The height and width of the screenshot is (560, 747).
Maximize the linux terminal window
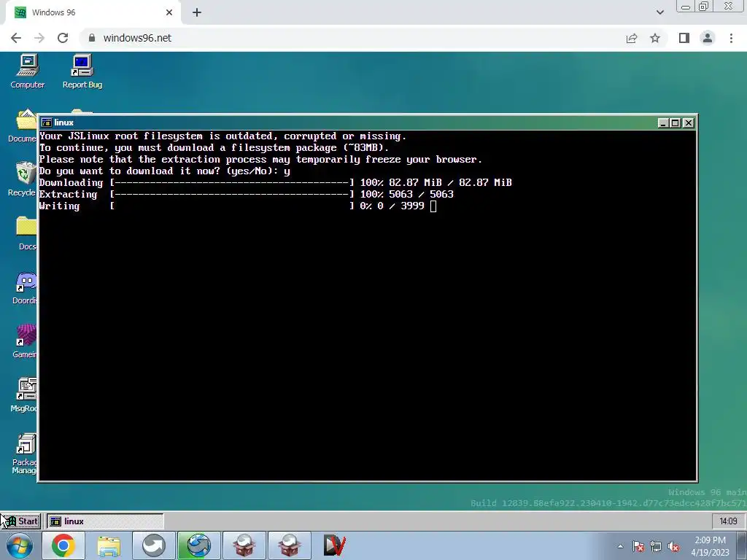tap(675, 122)
